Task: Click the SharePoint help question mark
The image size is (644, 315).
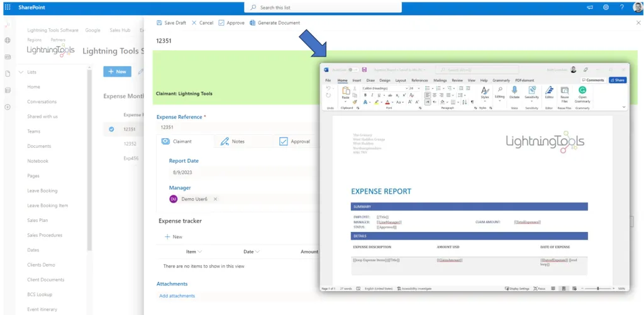Action: point(622,8)
